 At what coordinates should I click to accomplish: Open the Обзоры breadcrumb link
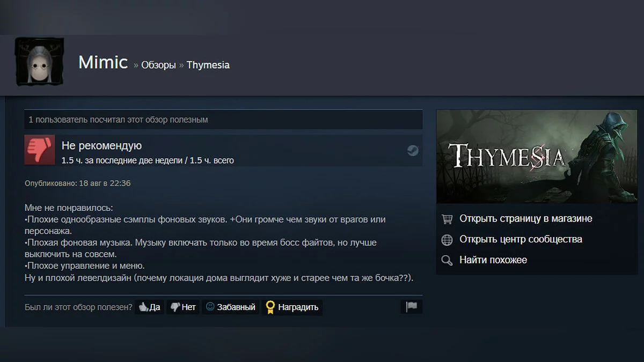(158, 65)
